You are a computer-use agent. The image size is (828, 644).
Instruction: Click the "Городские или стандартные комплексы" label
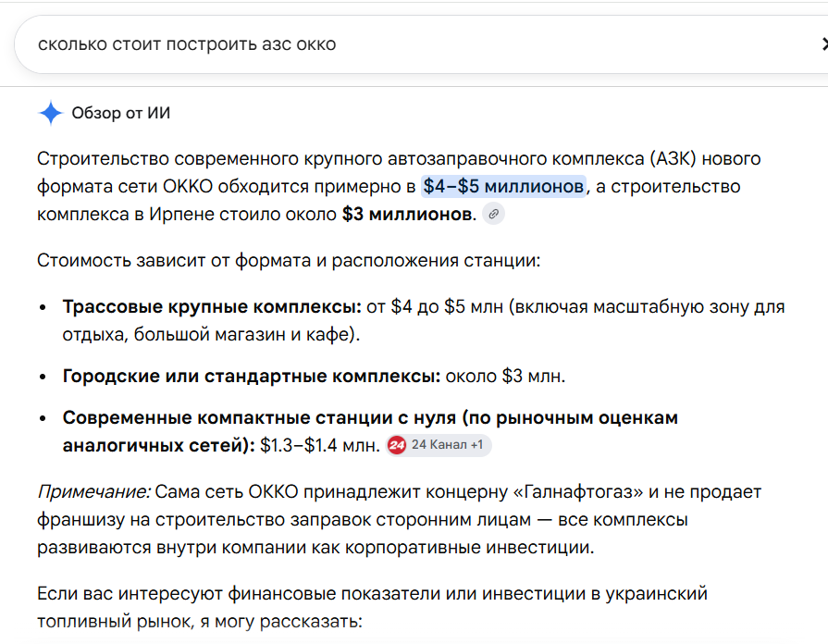252,377
